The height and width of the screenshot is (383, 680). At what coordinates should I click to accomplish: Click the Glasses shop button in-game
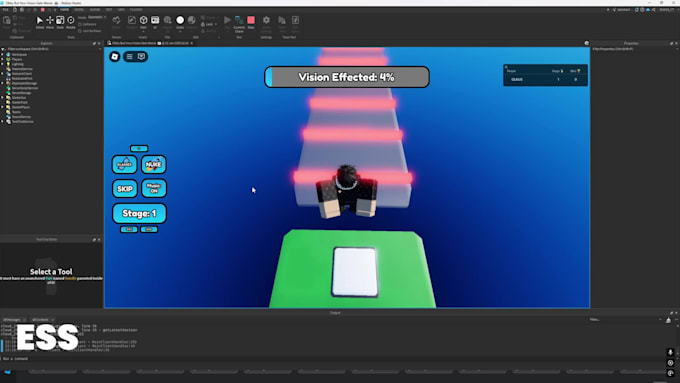click(x=125, y=164)
